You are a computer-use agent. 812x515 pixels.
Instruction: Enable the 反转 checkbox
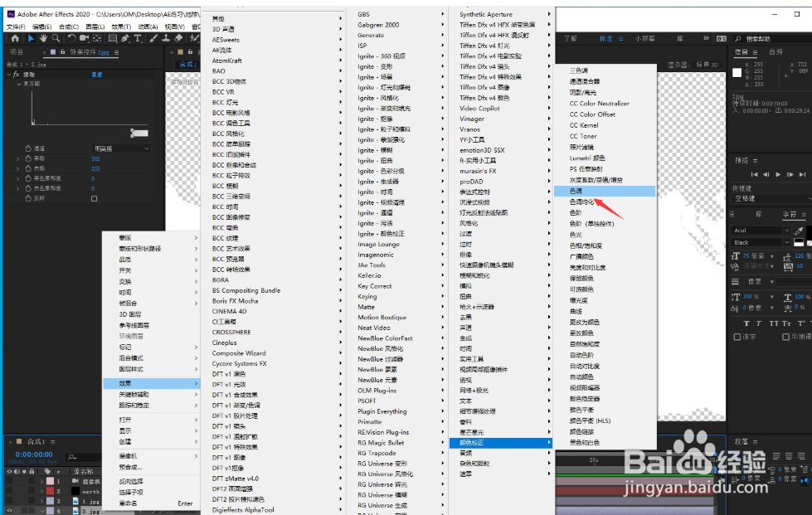(x=95, y=198)
